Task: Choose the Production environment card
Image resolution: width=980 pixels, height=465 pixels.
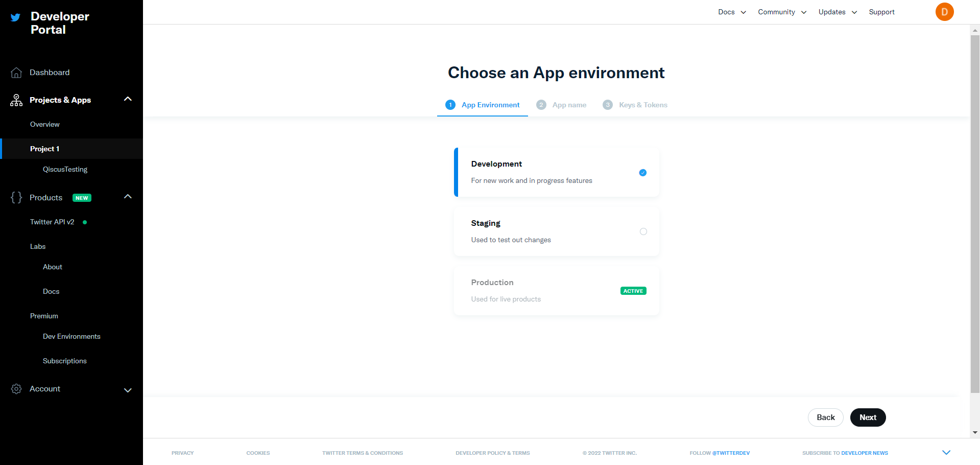Action: click(556, 291)
